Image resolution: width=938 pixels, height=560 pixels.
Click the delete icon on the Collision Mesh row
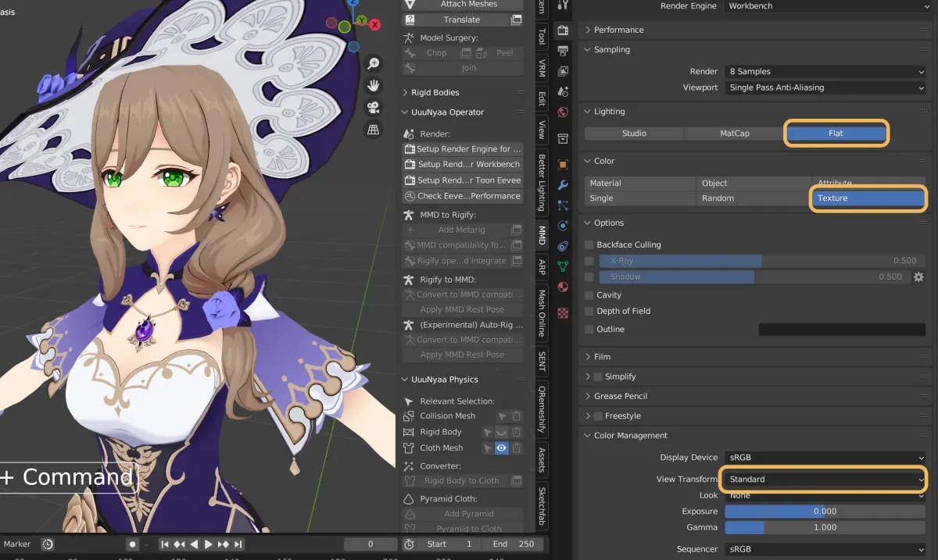click(x=517, y=416)
